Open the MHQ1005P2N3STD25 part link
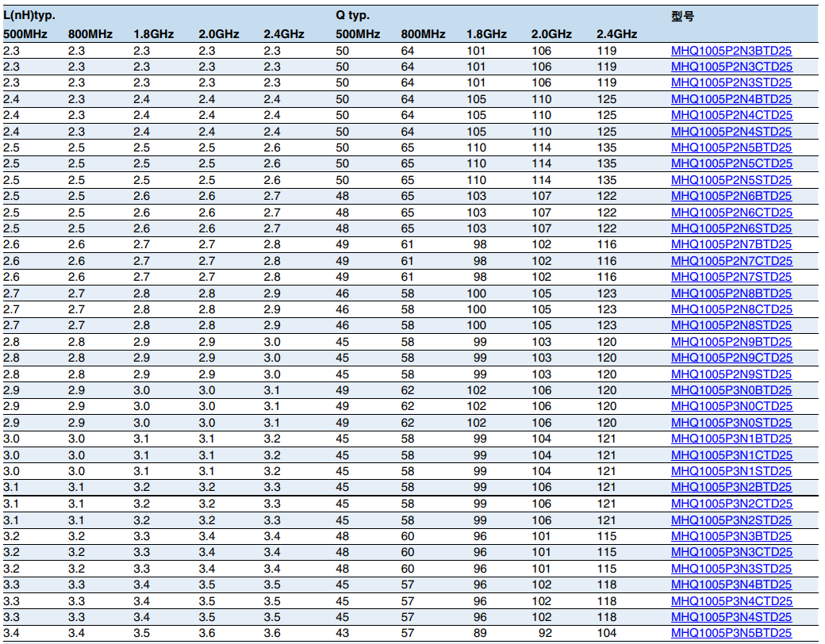The width and height of the screenshot is (825, 644). tap(731, 82)
